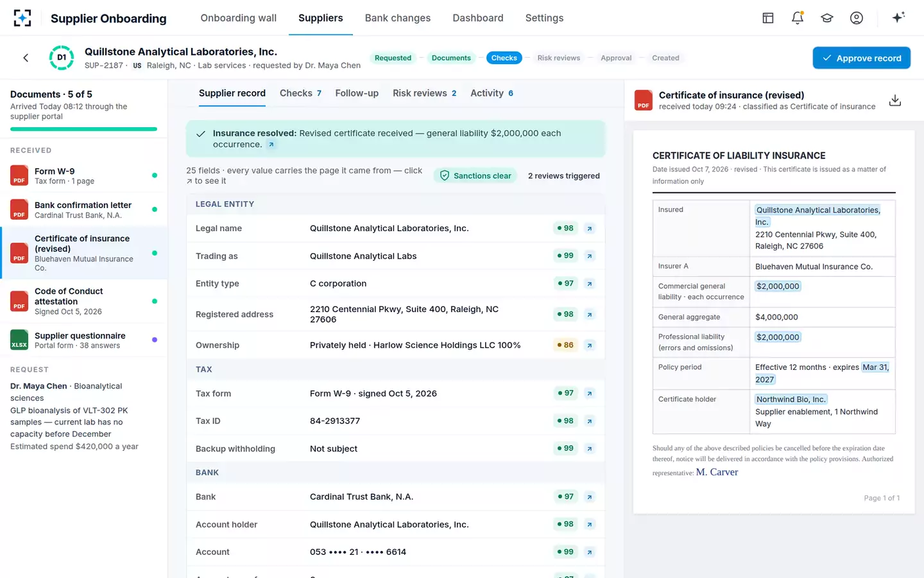Click the Requested stage pill
This screenshot has width=924, height=578.
pyautogui.click(x=393, y=58)
